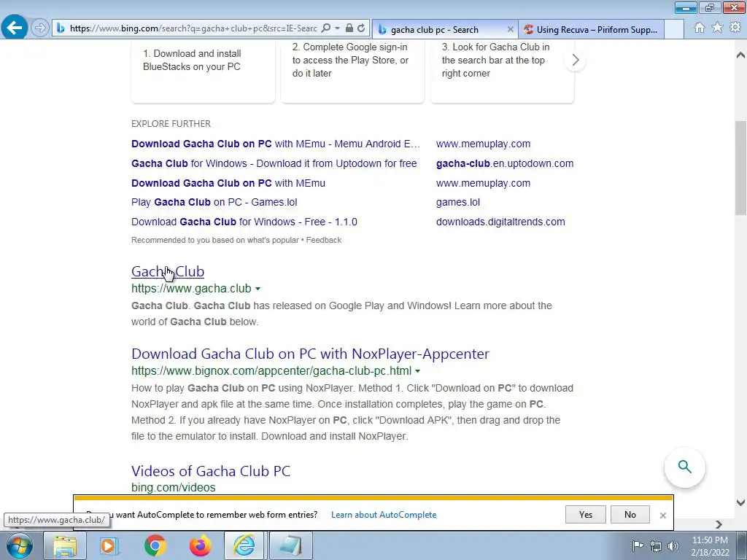Refresh the page with reload icon
The width and height of the screenshot is (747, 560).
(x=362, y=28)
